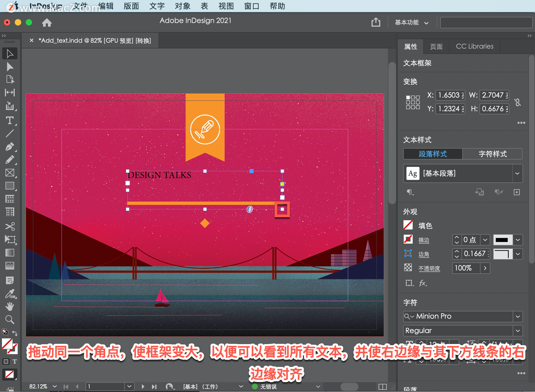Screen dimensions: 535x392
Task: Select the Rectangle Frame tool
Action: coord(10,173)
